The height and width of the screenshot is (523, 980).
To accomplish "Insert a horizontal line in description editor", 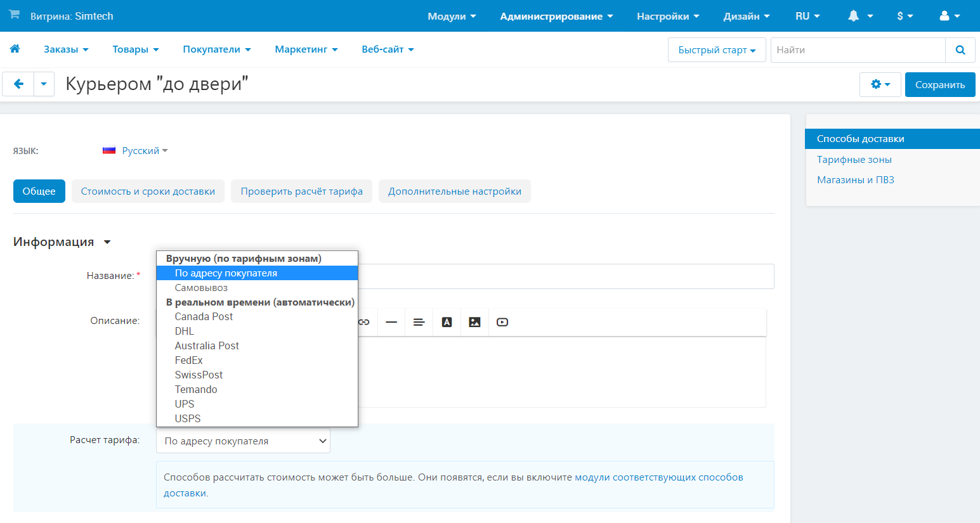I will 391,322.
